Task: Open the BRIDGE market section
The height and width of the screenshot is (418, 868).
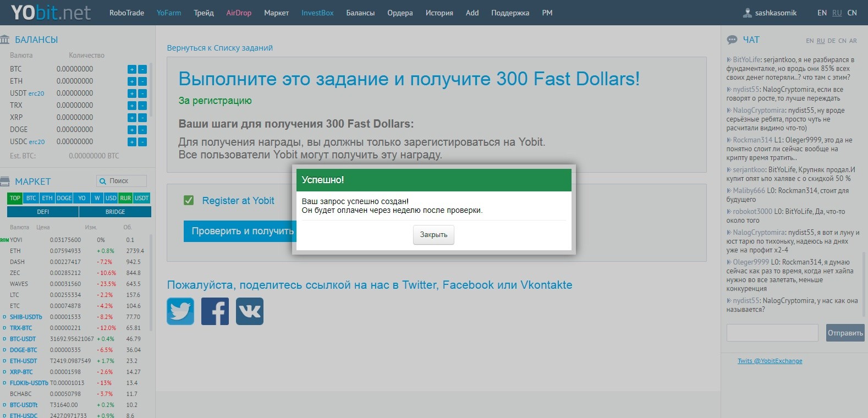Action: click(115, 212)
